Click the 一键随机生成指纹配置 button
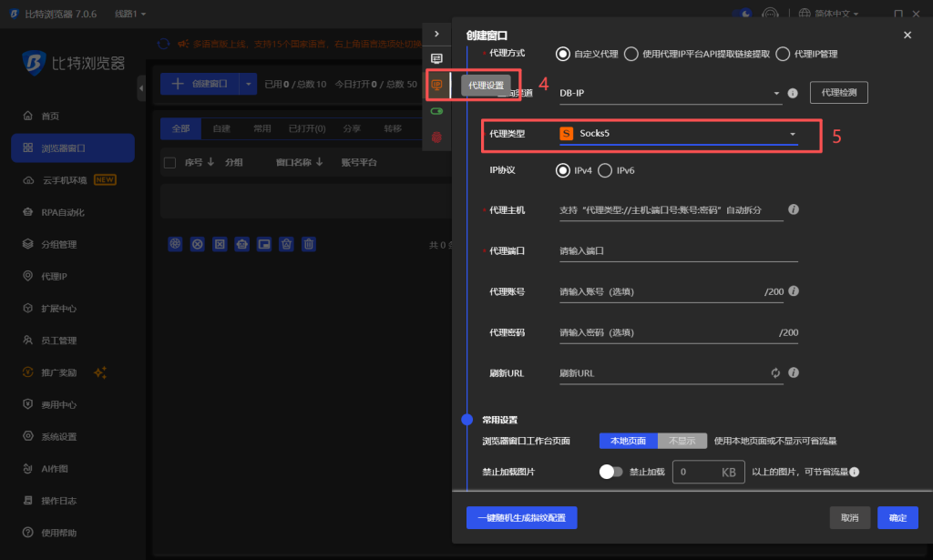This screenshot has height=560, width=933. point(521,517)
